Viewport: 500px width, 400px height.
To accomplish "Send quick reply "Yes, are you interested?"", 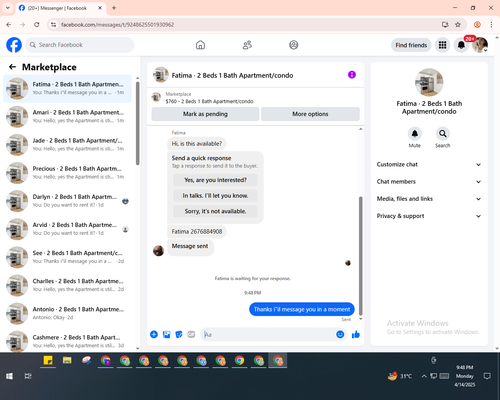I will [215, 180].
